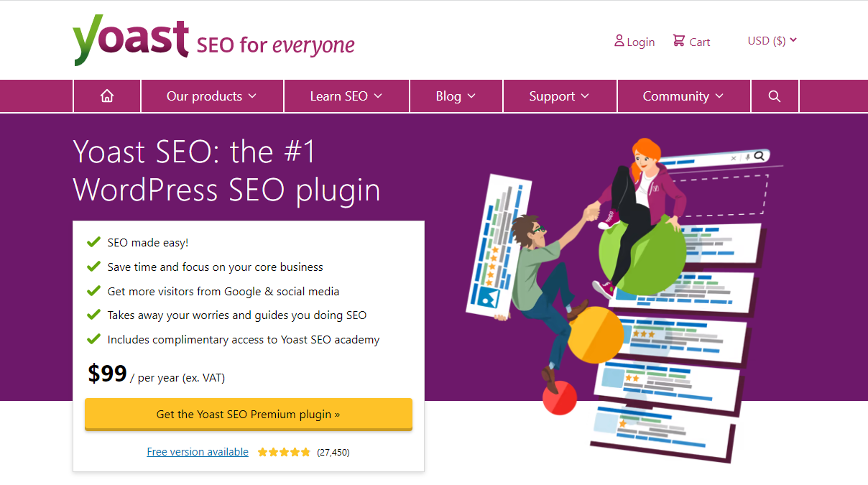Click 'Save time and focus on your core business'
Screen dimensions: 868x485
[216, 267]
